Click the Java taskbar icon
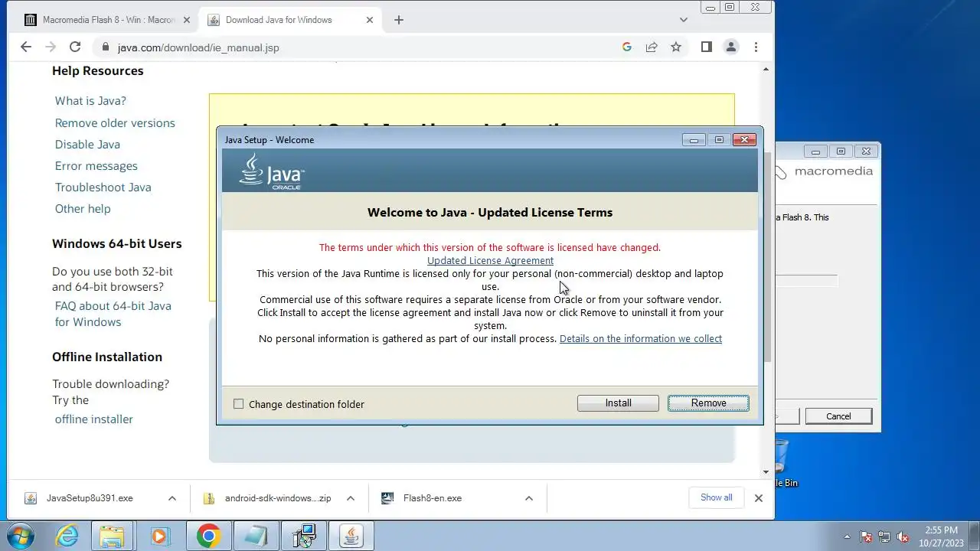The width and height of the screenshot is (980, 551). pos(351,536)
